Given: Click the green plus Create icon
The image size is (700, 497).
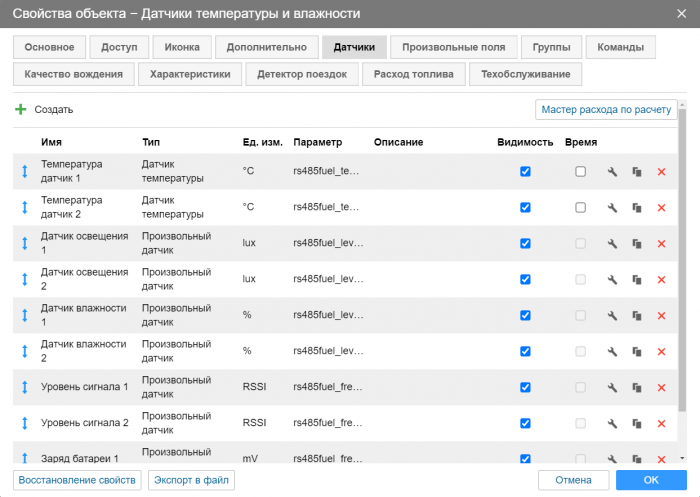Looking at the screenshot, I should click(21, 110).
